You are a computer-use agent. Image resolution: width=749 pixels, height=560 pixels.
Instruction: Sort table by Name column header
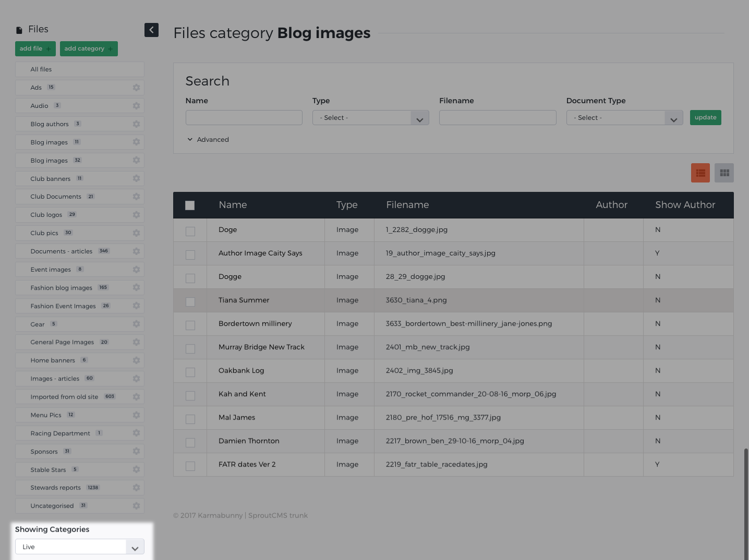[x=233, y=205]
